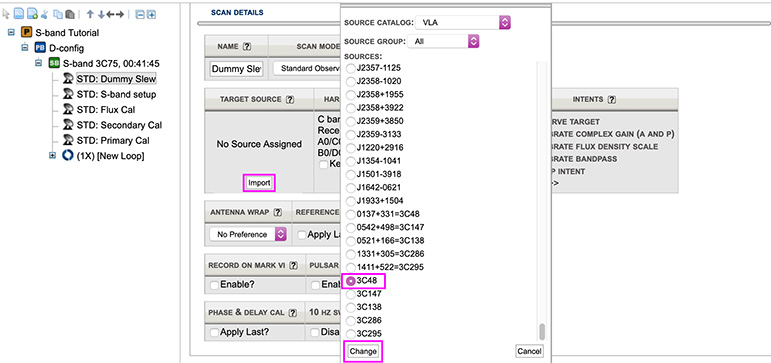Open help icon next to INTENTS

coord(611,99)
